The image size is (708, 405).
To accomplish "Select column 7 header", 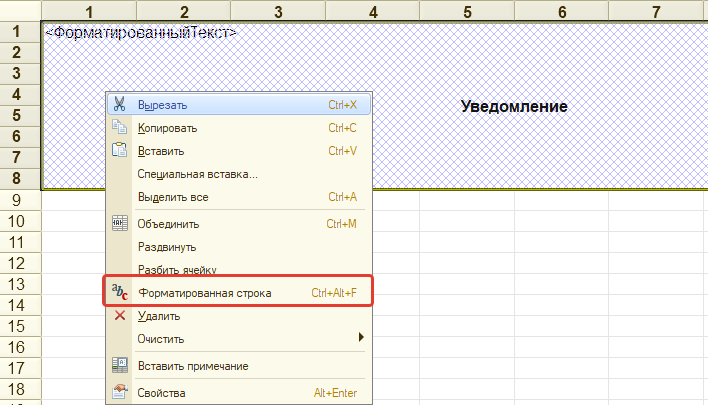I will pos(656,11).
